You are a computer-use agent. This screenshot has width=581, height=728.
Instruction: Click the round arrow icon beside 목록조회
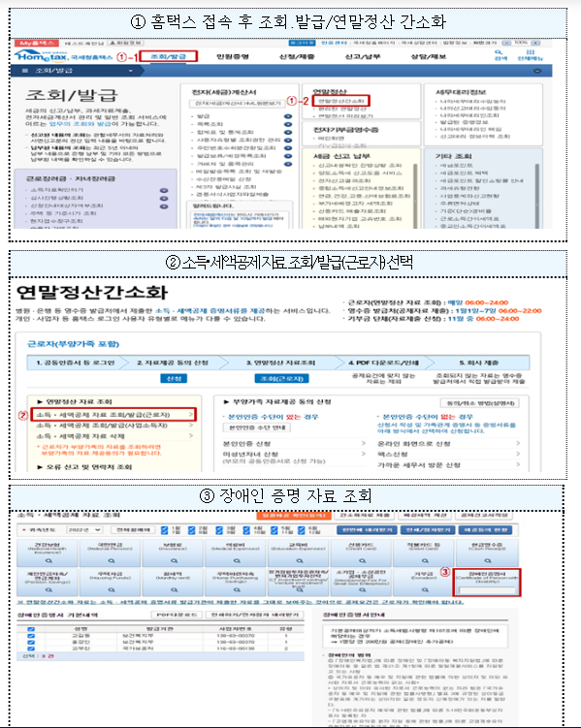pos(288,124)
